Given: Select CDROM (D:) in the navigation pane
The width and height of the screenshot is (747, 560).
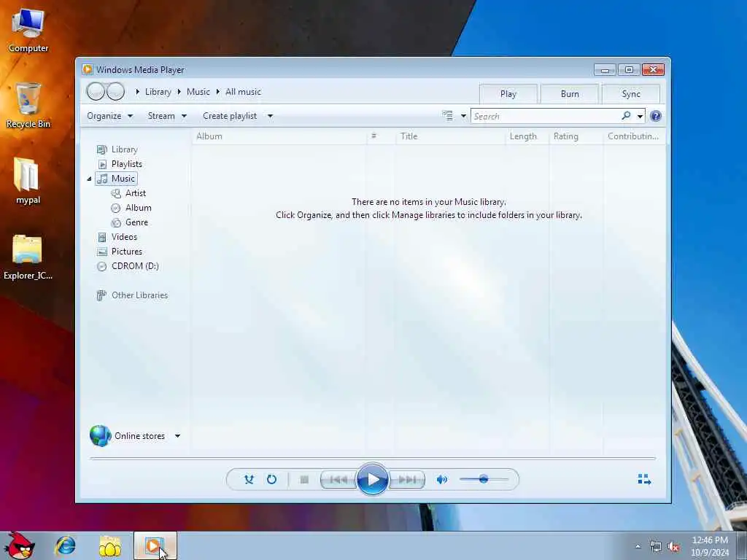Looking at the screenshot, I should pyautogui.click(x=128, y=266).
